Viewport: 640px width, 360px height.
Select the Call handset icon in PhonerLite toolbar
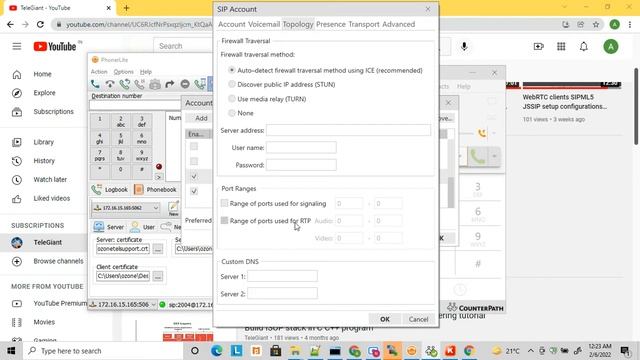(x=95, y=84)
